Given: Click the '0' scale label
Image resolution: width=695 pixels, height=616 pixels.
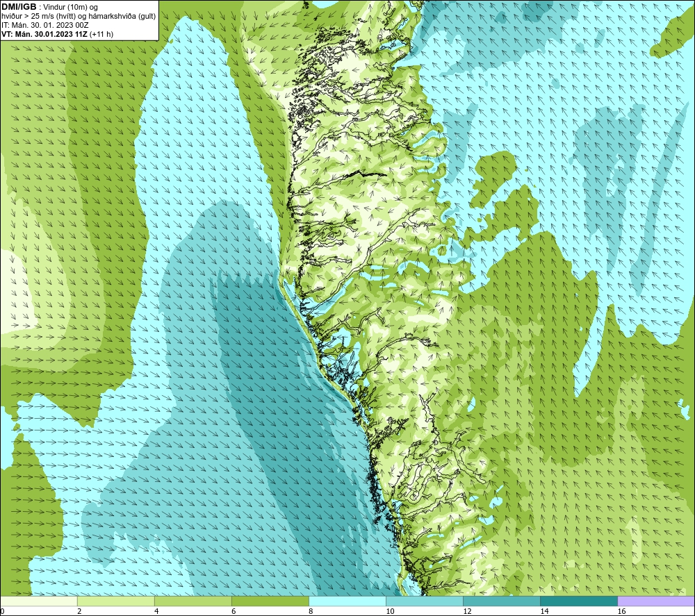Looking at the screenshot, I should [x=2, y=611].
